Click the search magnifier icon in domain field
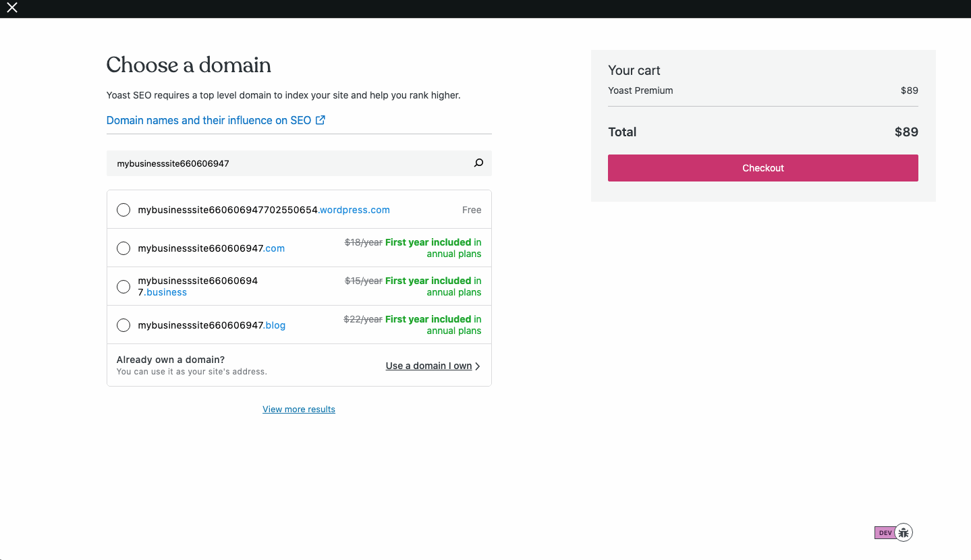The image size is (971, 560). (478, 163)
